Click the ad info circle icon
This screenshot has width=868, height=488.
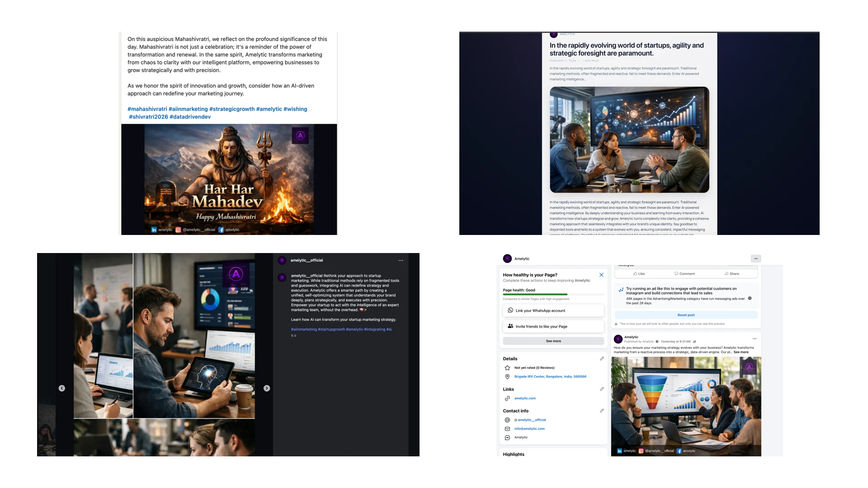(x=750, y=298)
